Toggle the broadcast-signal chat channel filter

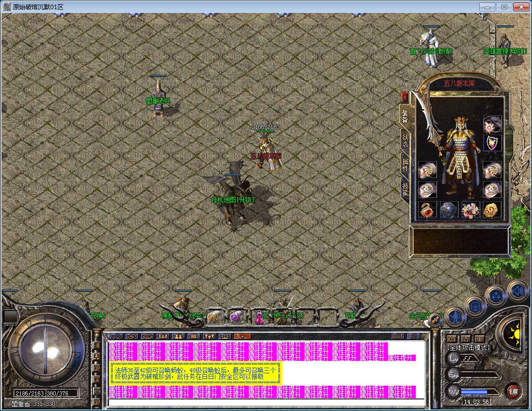(x=97, y=391)
